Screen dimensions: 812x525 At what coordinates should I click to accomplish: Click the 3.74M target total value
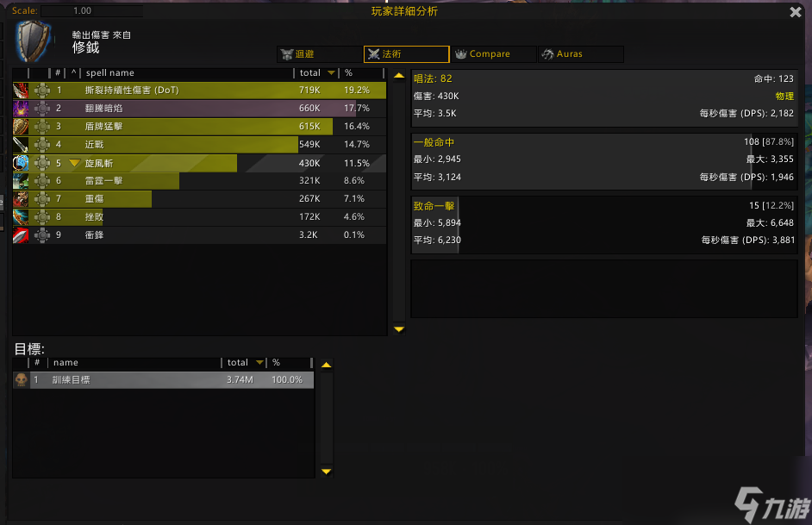tap(240, 380)
